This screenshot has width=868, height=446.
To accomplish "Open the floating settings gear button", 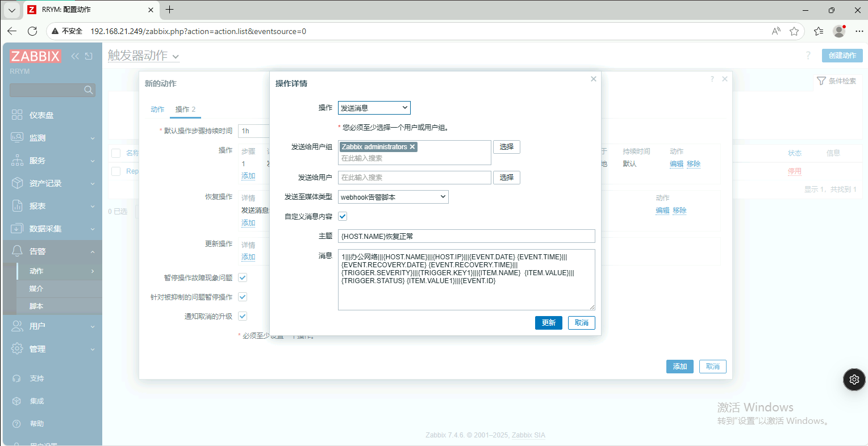I will (x=854, y=380).
